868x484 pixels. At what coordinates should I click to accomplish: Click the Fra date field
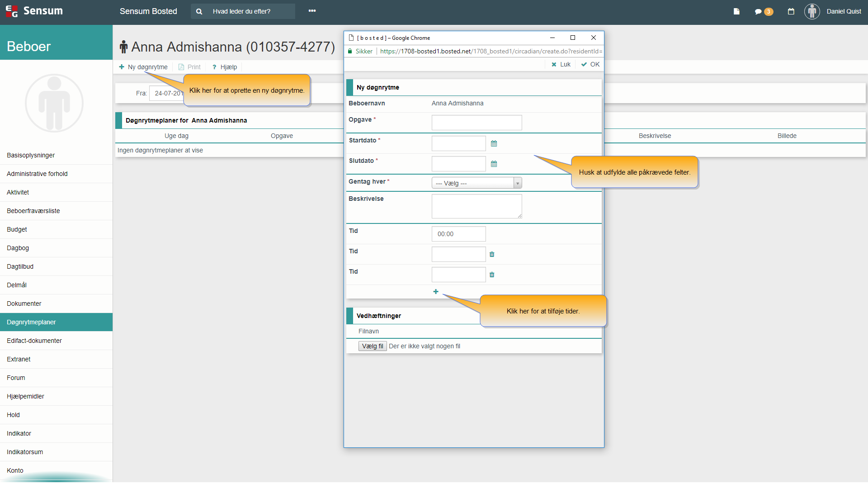click(166, 93)
